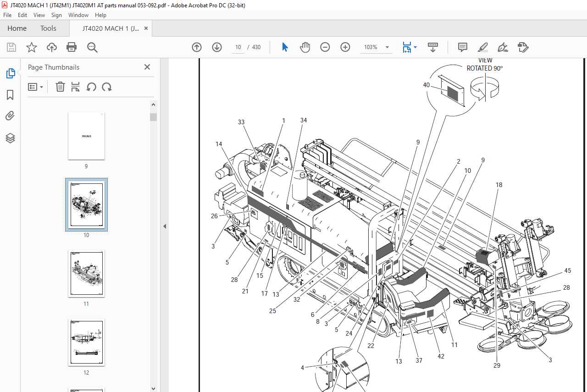The height and width of the screenshot is (392, 587).
Task: Click the thumbnails panel scrollbar thumb
Action: [x=153, y=117]
